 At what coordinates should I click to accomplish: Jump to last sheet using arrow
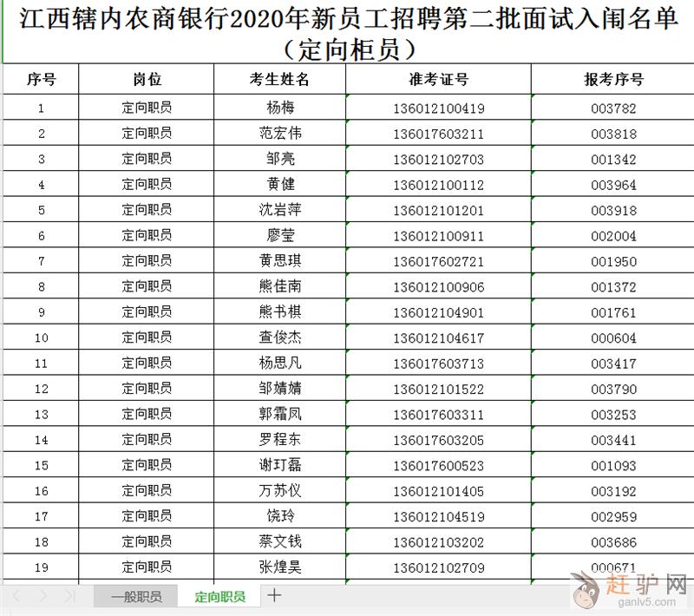(x=70, y=597)
